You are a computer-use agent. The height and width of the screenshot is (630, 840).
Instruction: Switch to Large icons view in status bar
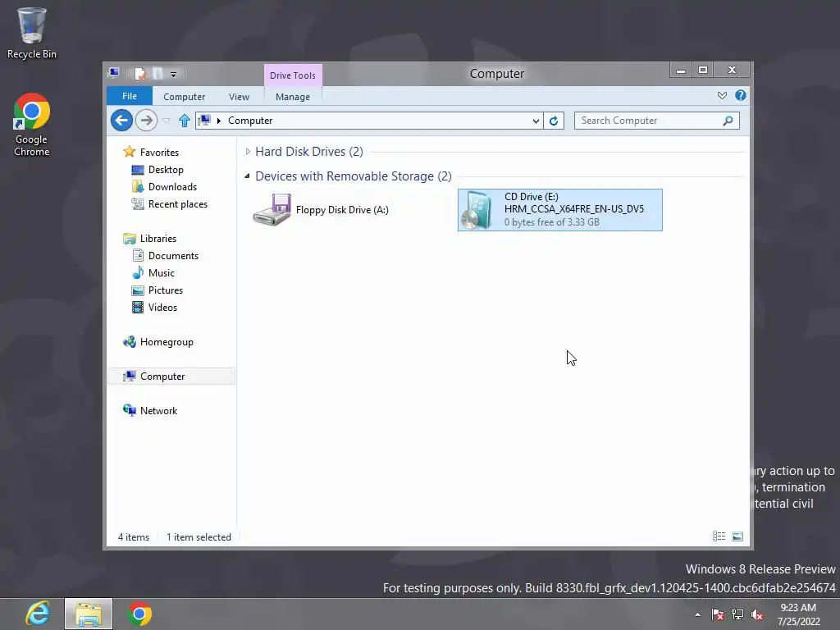point(737,536)
